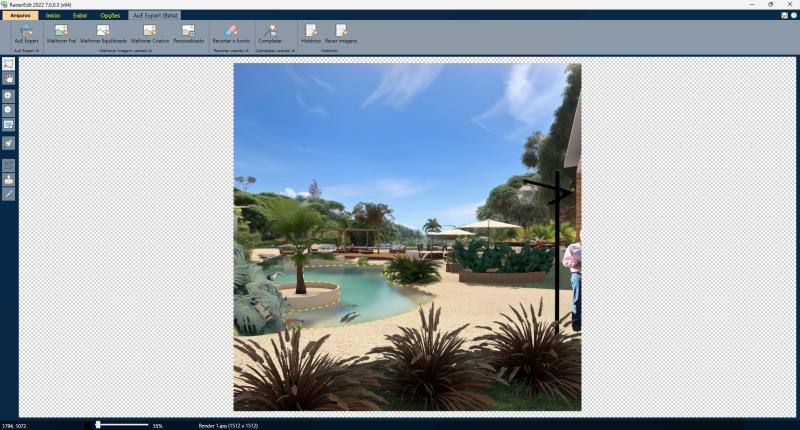
Task: Click Rever imagens in the ribbon
Action: [x=341, y=34]
